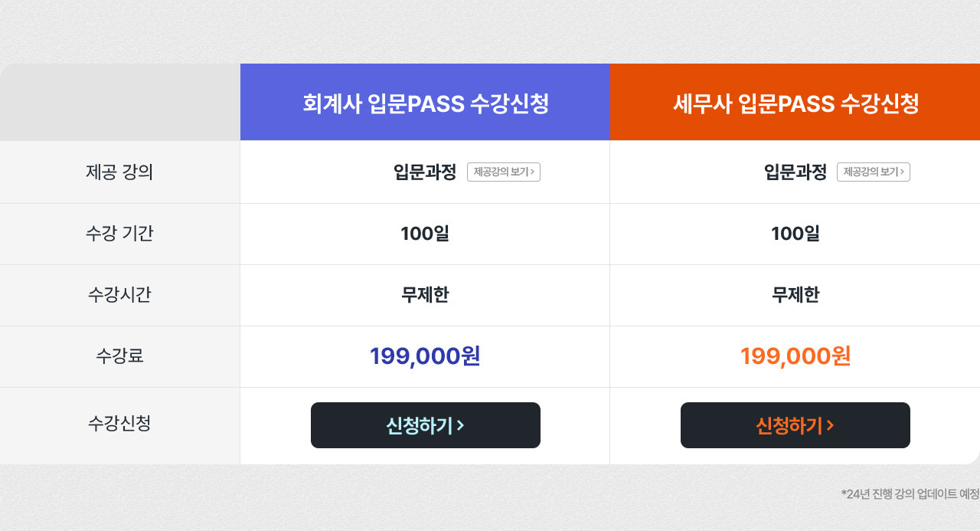Viewport: 980px width, 531px height.
Task: Select the 수강시간 row label
Action: click(x=119, y=294)
